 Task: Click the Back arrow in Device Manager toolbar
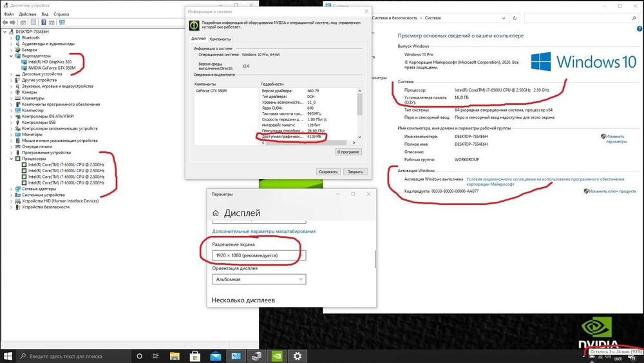[5, 23]
